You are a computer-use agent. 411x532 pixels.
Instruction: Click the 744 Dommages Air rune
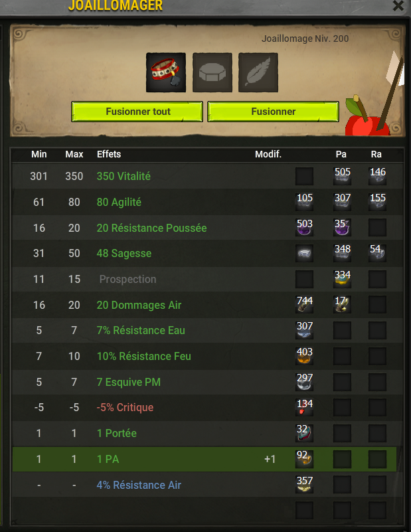[305, 305]
